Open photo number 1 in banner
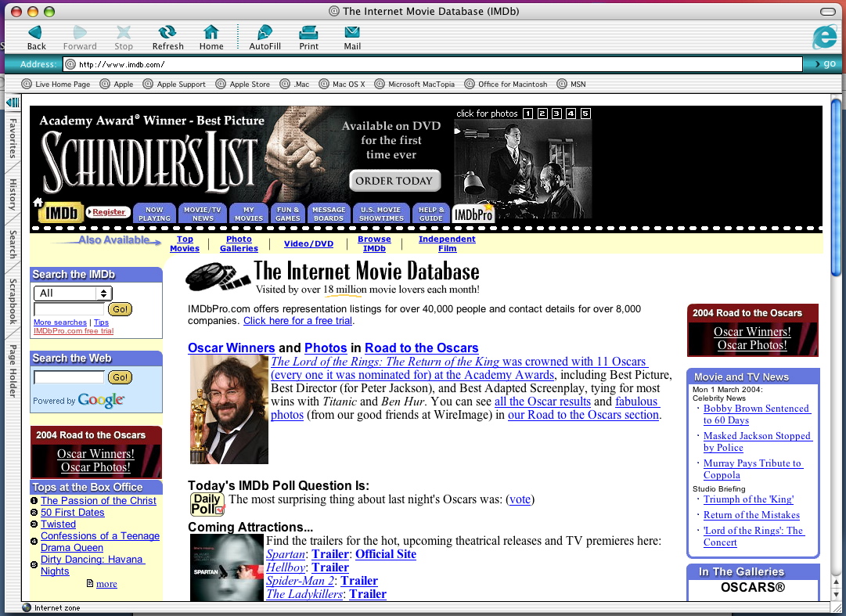Viewport: 846px width, 616px height. pos(527,113)
